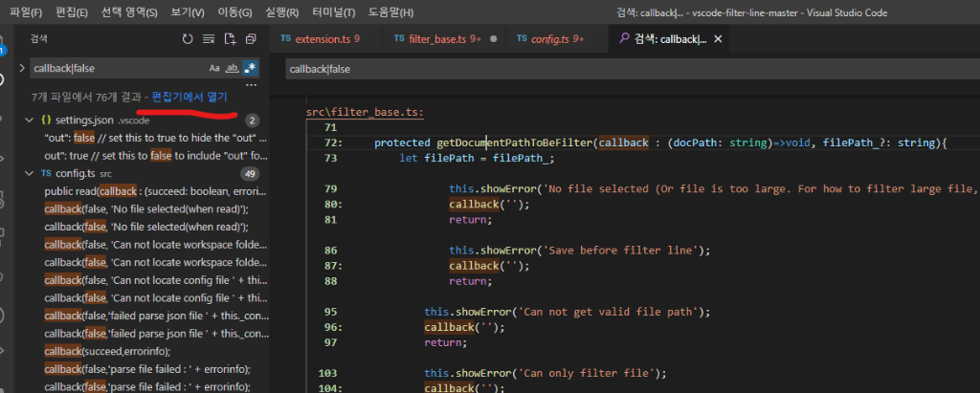
Task: Collapse config.ts results group
Action: coord(29,174)
